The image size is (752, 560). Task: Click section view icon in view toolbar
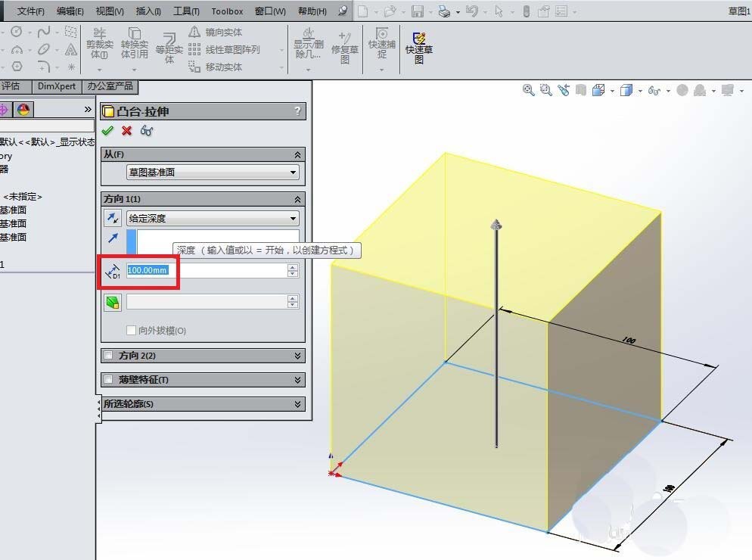[581, 90]
